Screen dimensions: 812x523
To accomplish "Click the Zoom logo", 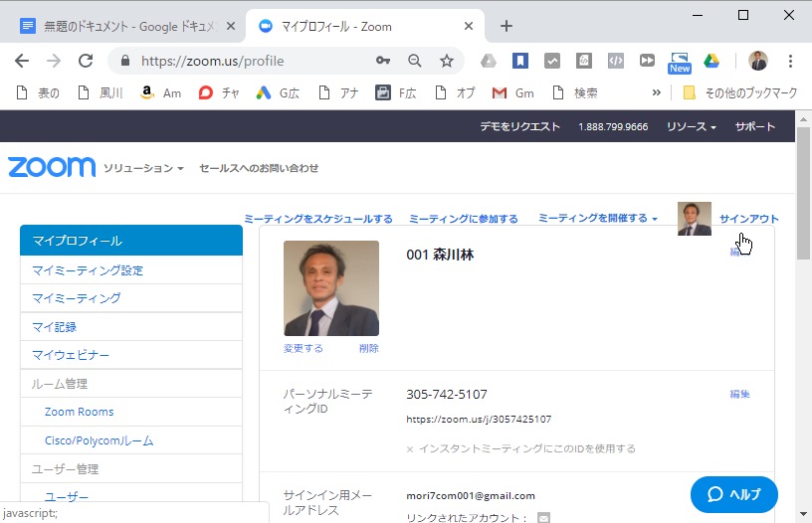I will pos(52,167).
